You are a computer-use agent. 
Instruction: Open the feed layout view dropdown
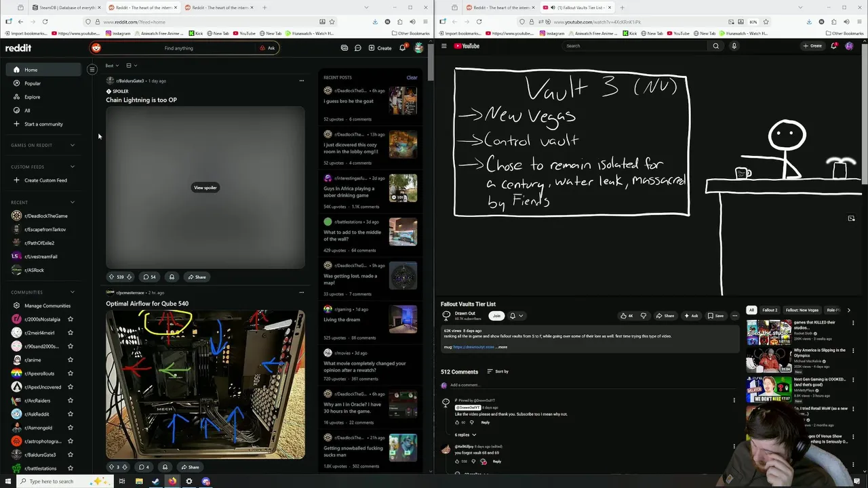click(131, 66)
